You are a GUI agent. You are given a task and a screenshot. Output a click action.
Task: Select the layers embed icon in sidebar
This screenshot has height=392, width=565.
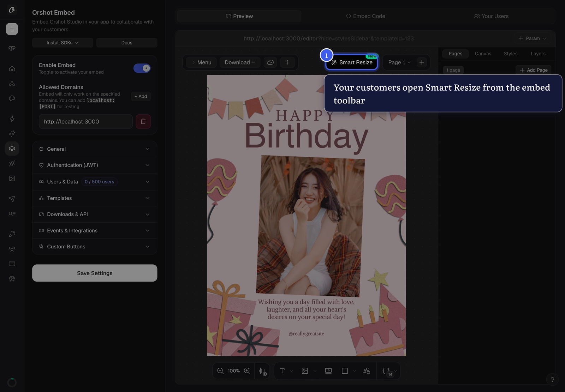[x=12, y=149]
